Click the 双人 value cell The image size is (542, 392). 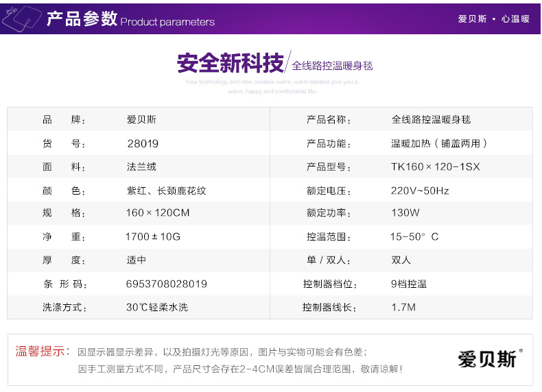pos(401,260)
